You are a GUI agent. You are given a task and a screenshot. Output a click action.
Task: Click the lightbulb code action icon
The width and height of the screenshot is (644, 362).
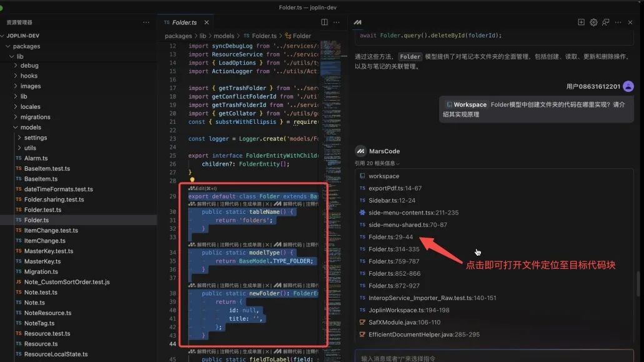192,179
